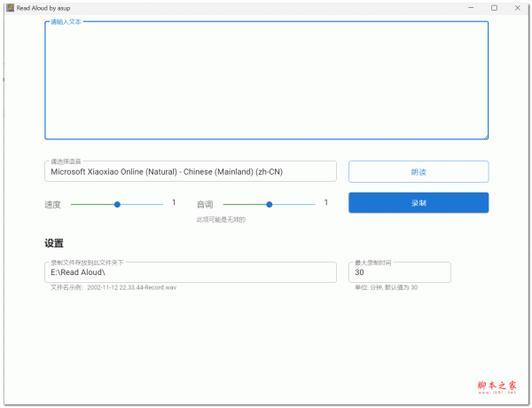Click the text area resize handle corner

click(x=486, y=137)
